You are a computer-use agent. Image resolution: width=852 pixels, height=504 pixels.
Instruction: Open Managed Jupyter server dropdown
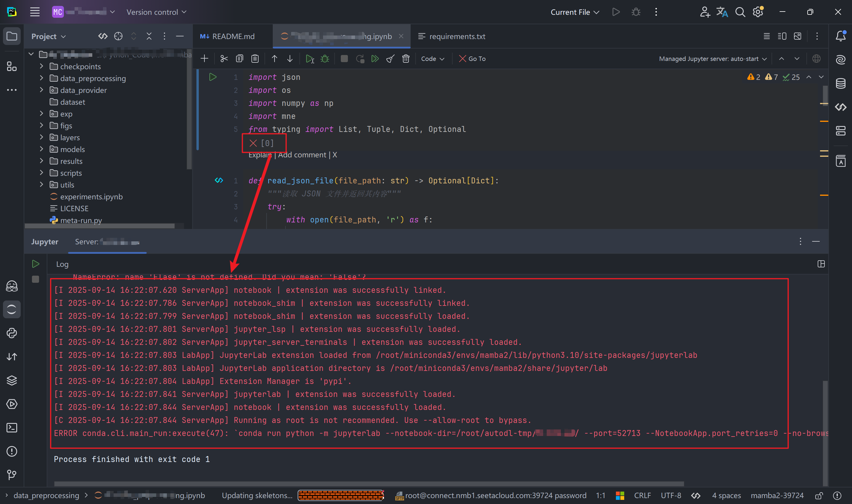pos(713,59)
